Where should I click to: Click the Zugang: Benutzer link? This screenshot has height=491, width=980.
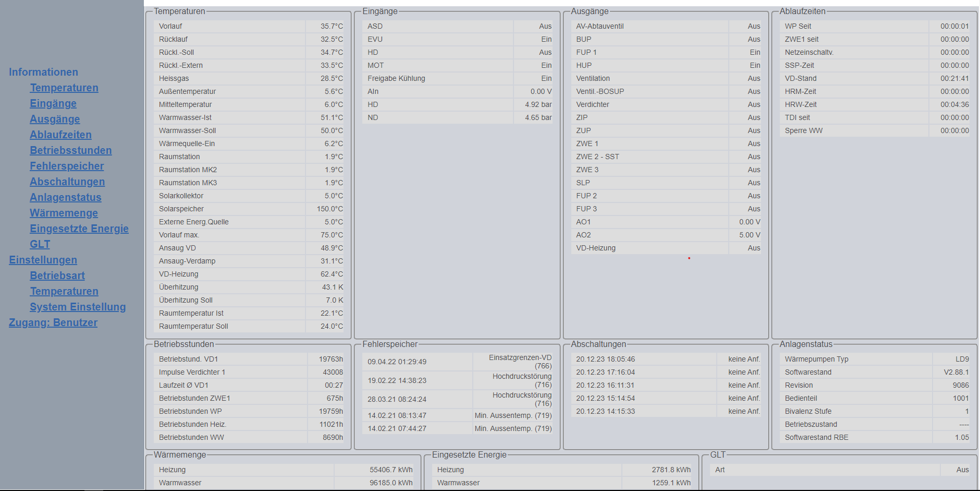pyautogui.click(x=53, y=322)
